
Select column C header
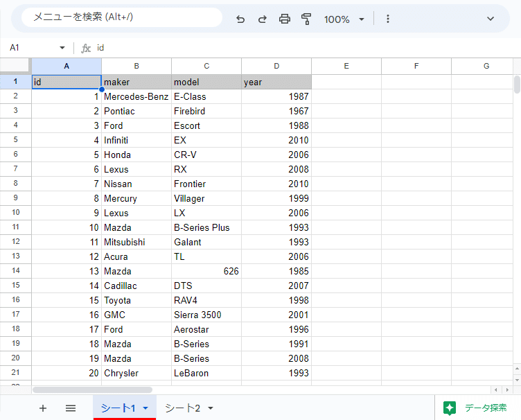click(206, 66)
